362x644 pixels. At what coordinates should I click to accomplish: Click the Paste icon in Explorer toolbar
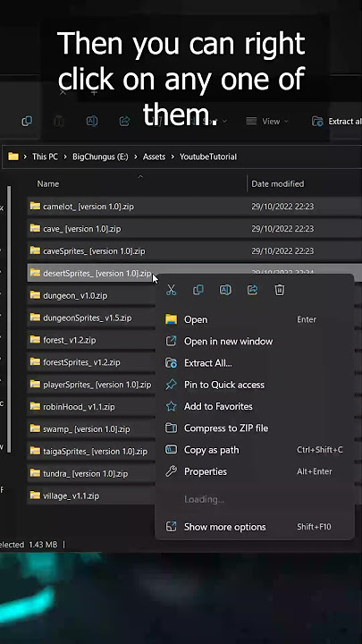pyautogui.click(x=59, y=121)
